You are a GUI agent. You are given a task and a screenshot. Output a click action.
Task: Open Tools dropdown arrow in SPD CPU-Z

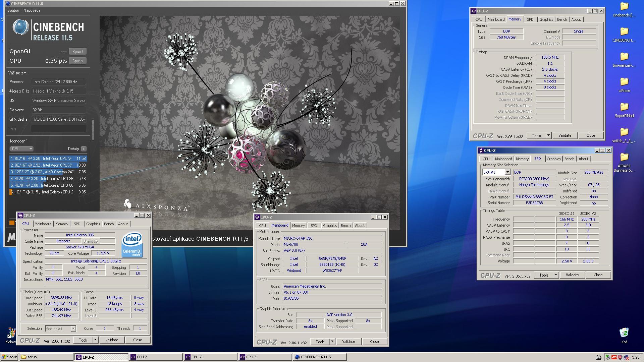[556, 275]
